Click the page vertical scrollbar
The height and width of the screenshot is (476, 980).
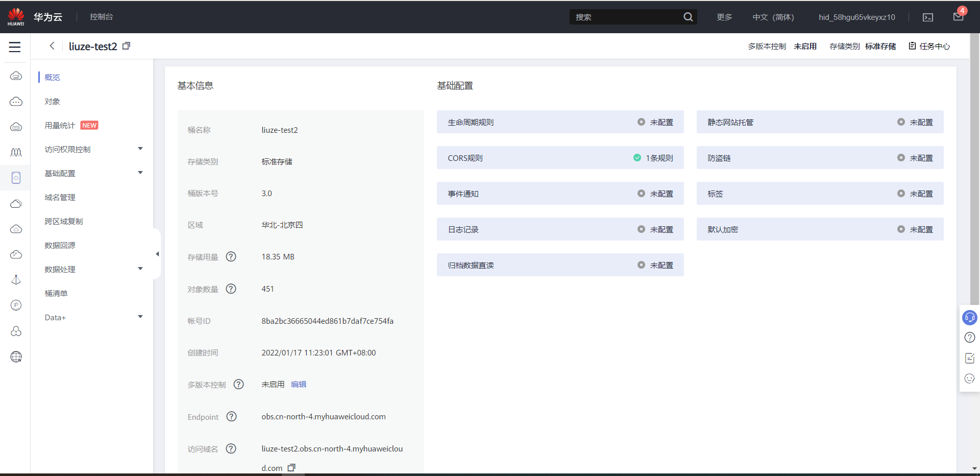[x=974, y=169]
